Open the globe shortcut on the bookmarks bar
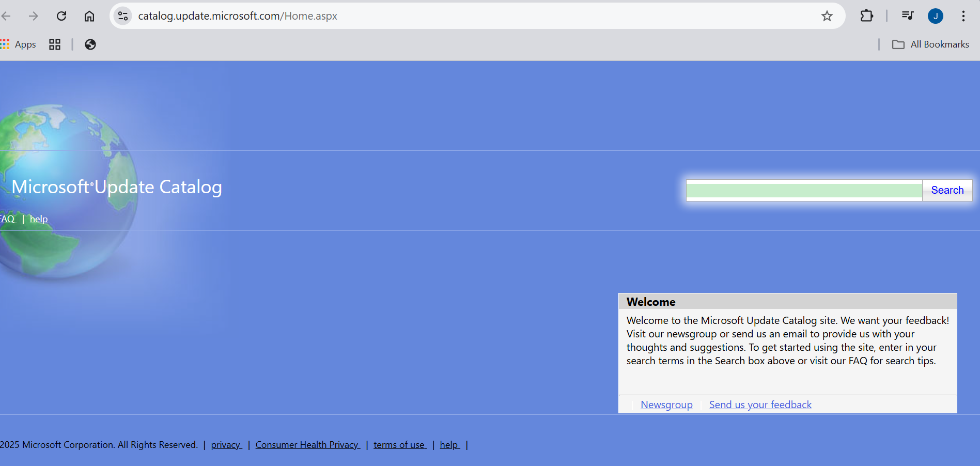980x466 pixels. pyautogui.click(x=90, y=45)
